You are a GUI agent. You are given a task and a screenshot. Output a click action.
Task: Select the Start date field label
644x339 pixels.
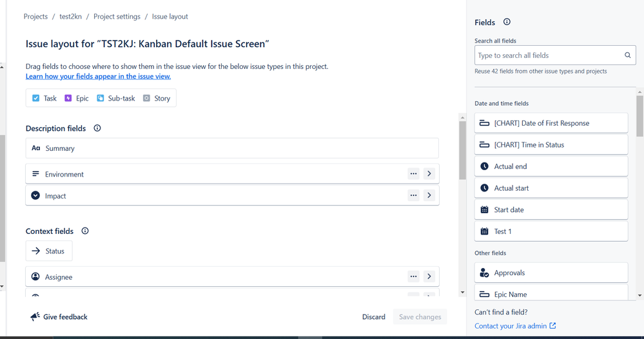coord(509,209)
